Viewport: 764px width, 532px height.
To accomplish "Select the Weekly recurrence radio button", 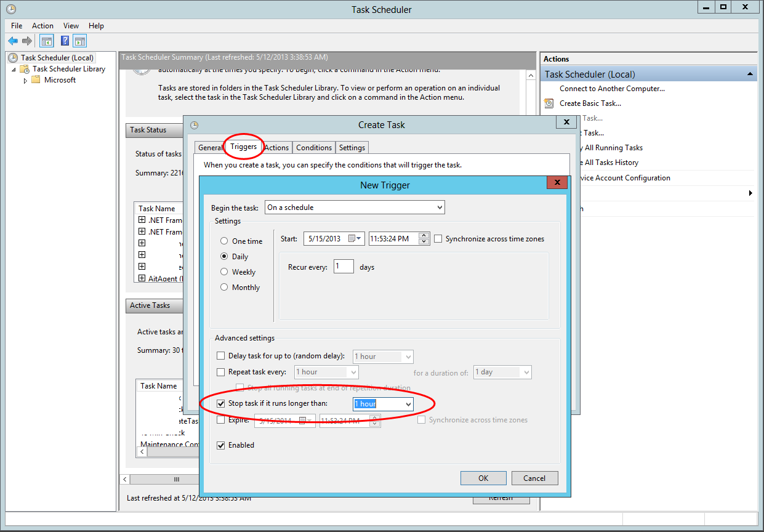I will tap(224, 272).
